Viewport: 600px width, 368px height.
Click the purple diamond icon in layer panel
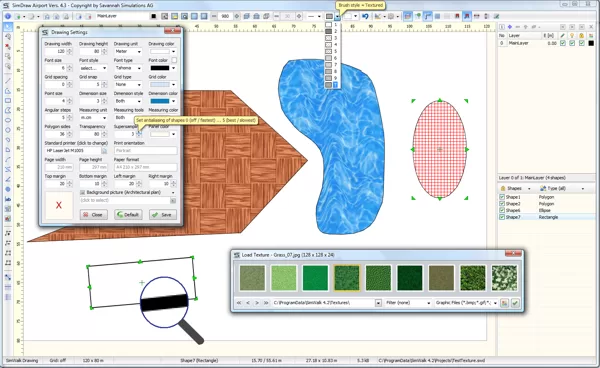[x=510, y=27]
